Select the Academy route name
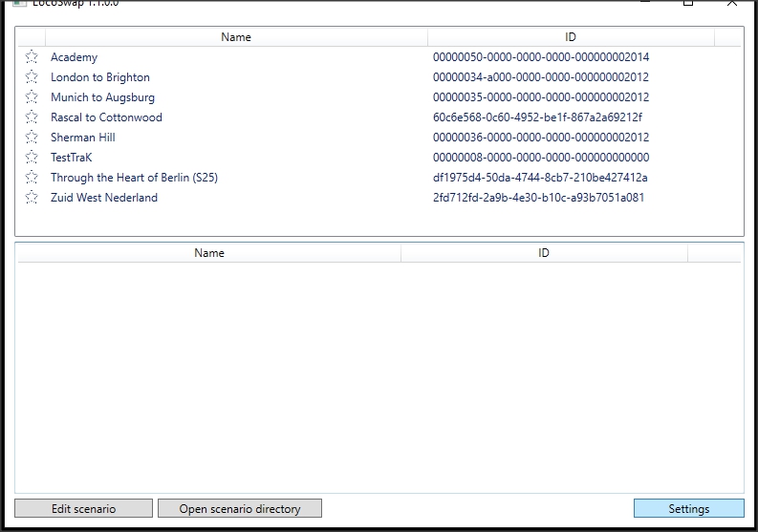 click(75, 57)
